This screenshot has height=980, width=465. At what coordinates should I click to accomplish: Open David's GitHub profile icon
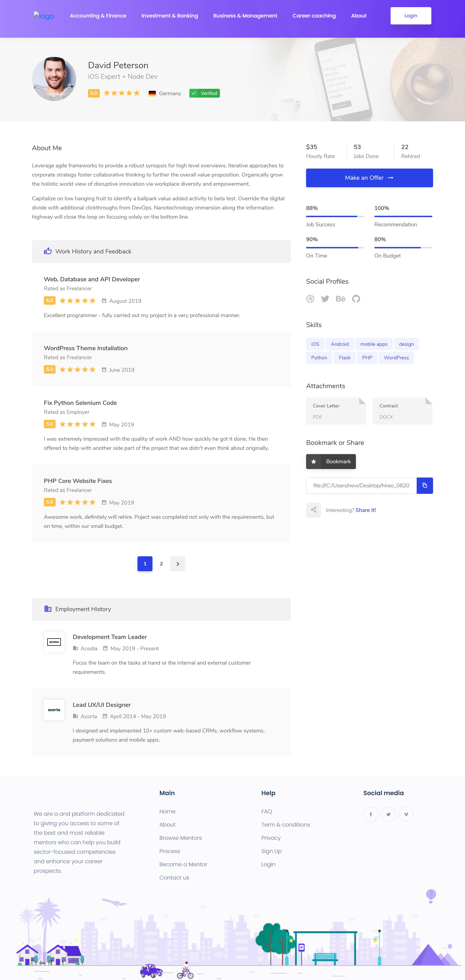coord(356,299)
